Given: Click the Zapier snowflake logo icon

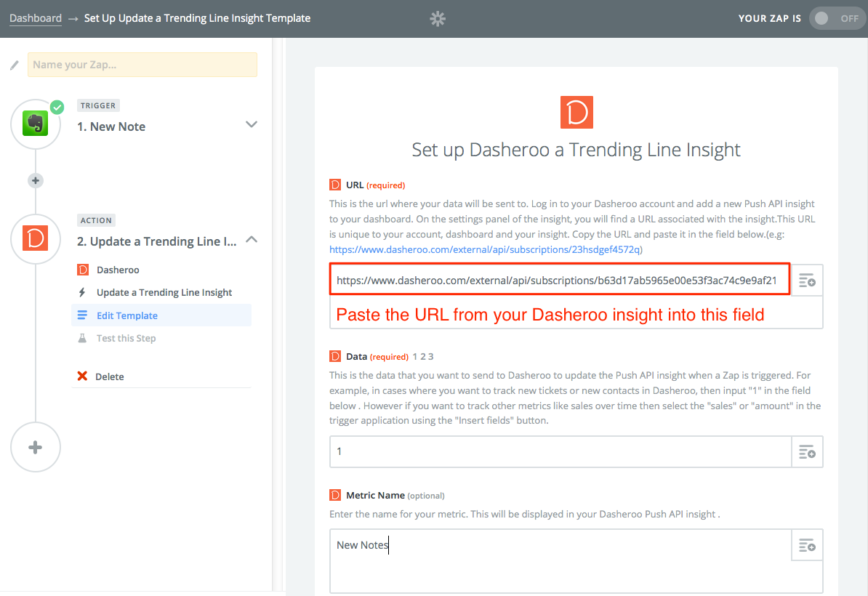Looking at the screenshot, I should (x=438, y=19).
